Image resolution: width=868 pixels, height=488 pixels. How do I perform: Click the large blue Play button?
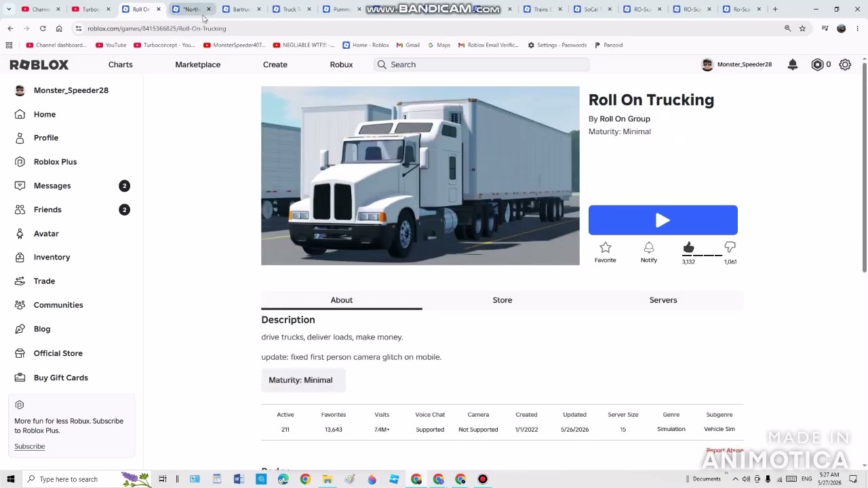[x=663, y=220]
